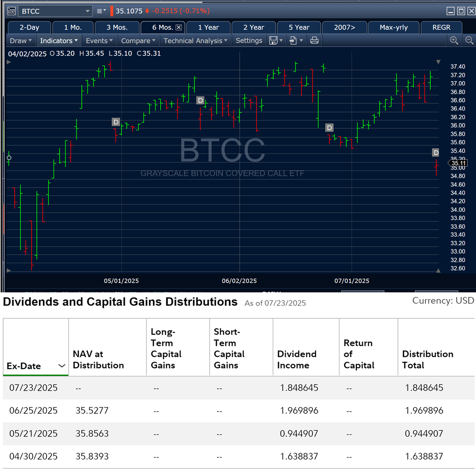Zoom in with the magnifier plus icon

point(455,40)
